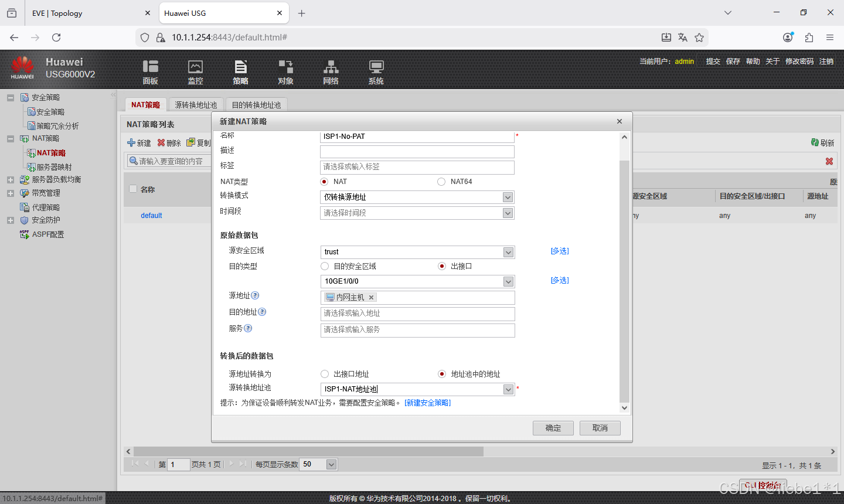Click the 描述 input field
844x504 pixels.
pyautogui.click(x=417, y=152)
